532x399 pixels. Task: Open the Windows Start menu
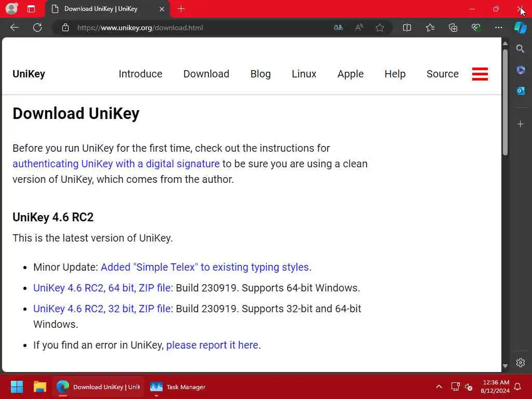coord(17,387)
